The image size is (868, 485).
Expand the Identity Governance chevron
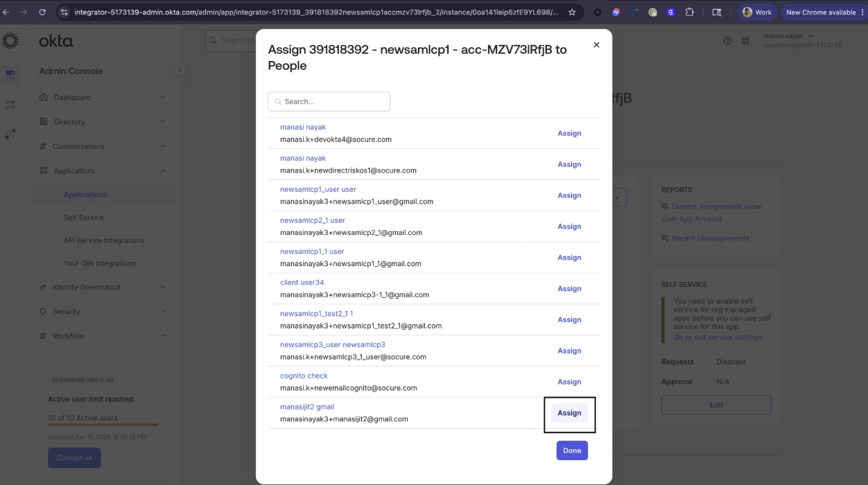click(x=163, y=287)
